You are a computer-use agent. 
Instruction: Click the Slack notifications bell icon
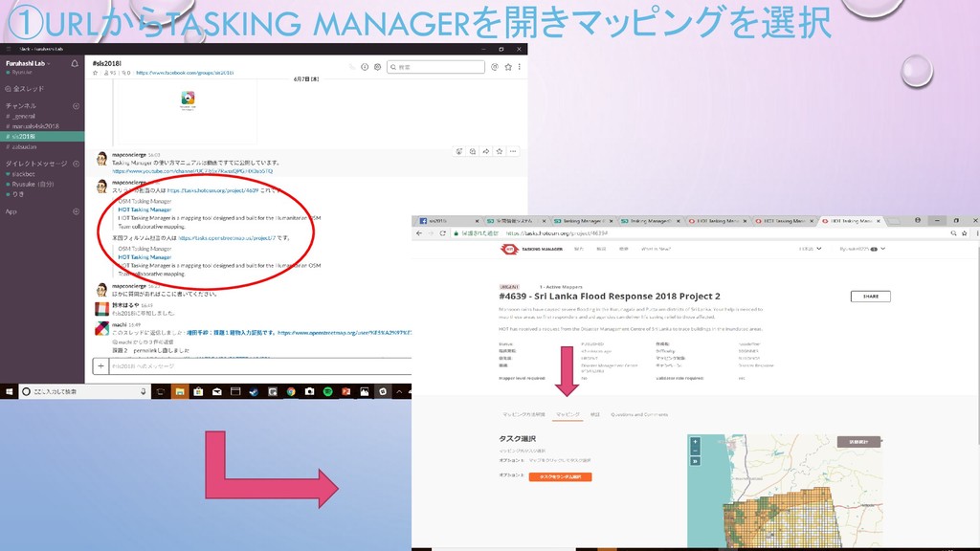pyautogui.click(x=75, y=63)
